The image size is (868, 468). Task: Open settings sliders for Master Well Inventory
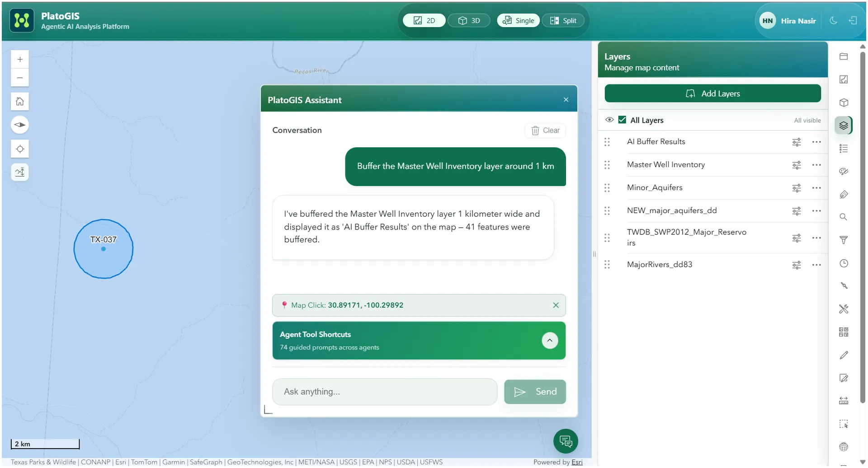[797, 165]
